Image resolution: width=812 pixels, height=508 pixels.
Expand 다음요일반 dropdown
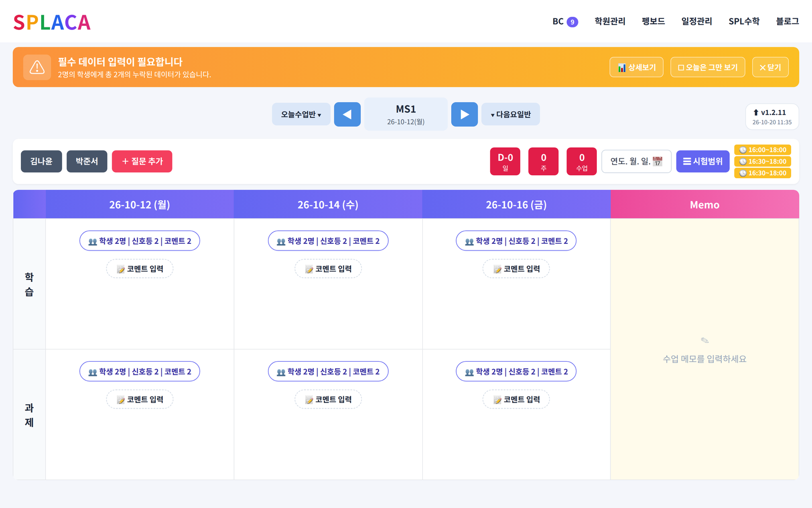(511, 114)
